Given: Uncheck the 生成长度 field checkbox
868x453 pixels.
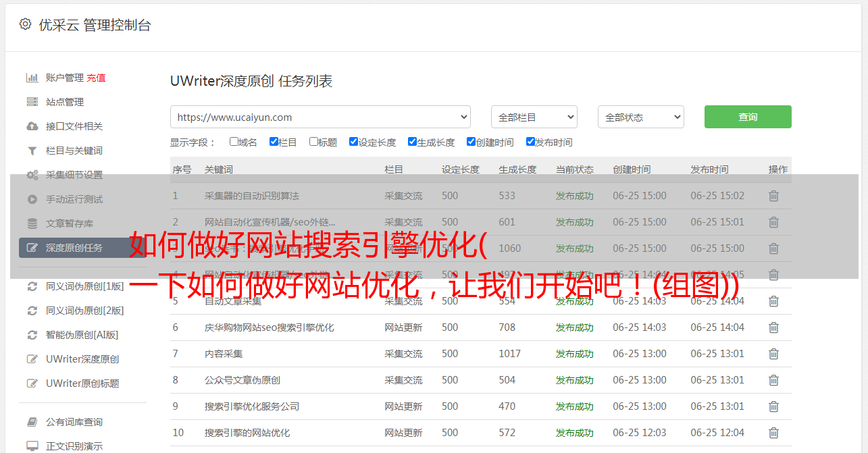Looking at the screenshot, I should tap(412, 142).
